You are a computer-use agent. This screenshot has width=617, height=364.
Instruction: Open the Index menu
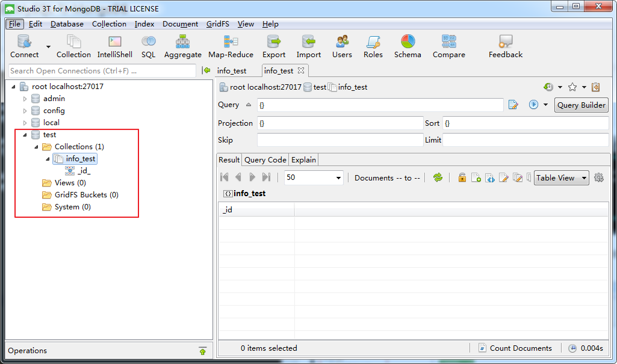(144, 24)
